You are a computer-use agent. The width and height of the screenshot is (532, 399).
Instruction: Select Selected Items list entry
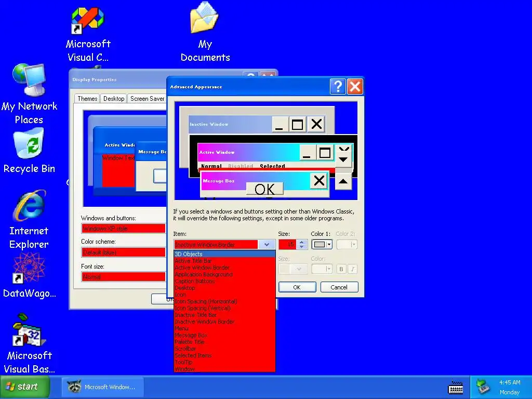tap(224, 355)
